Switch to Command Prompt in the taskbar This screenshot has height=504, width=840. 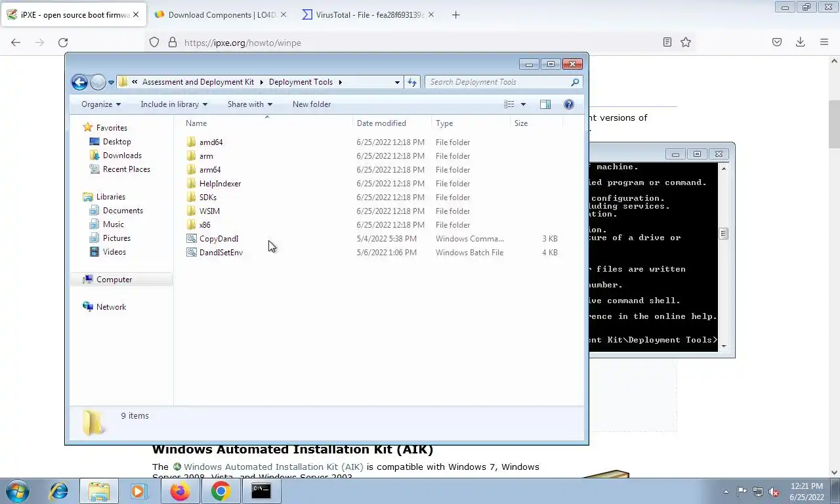point(261,491)
